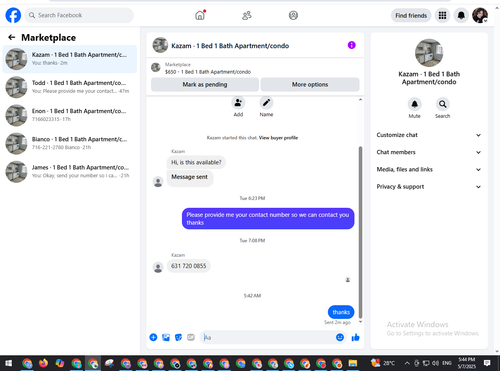Open the Enon conversation
This screenshot has width=500, height=371.
point(70,115)
